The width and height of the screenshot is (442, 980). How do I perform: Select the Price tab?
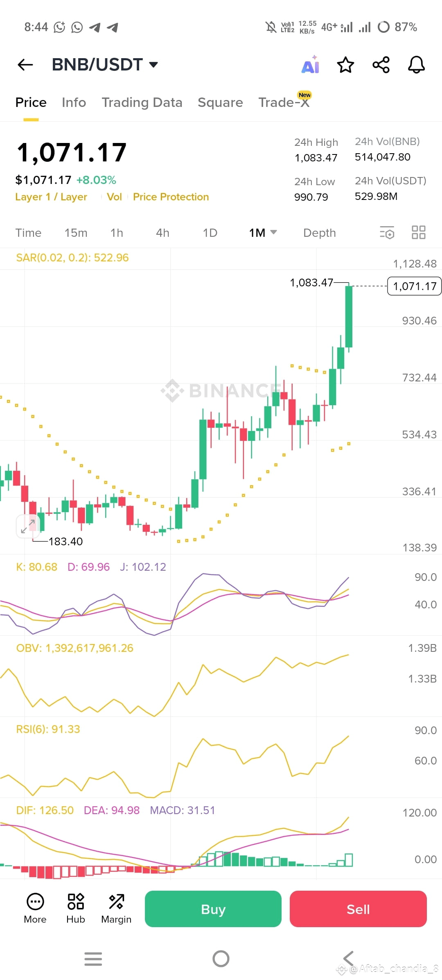coord(31,102)
